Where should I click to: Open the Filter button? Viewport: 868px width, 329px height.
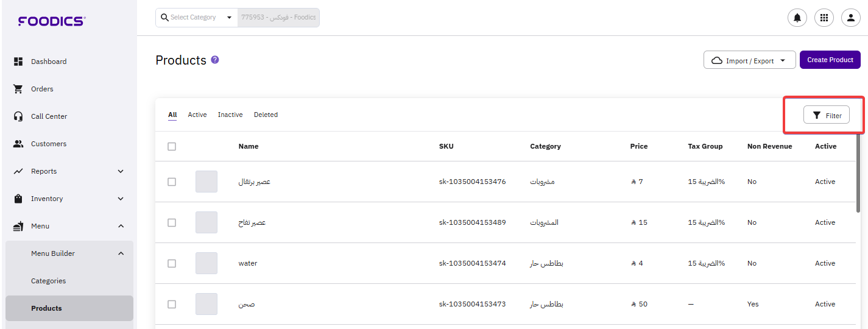pos(826,115)
